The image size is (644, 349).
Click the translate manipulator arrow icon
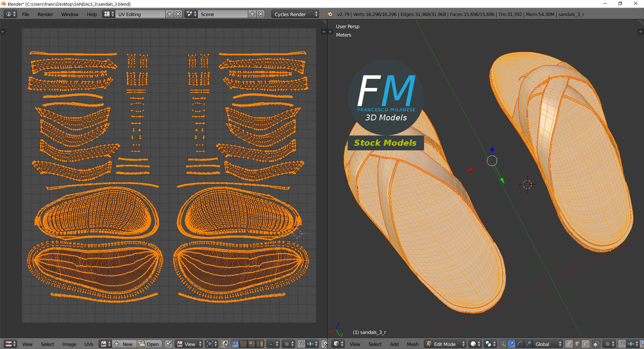[512, 344]
